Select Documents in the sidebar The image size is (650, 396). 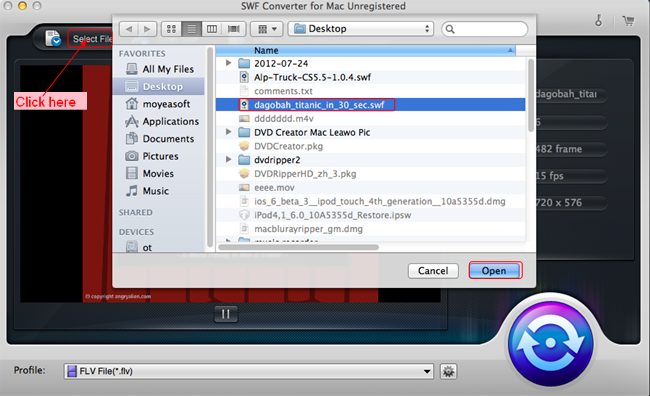click(x=160, y=139)
